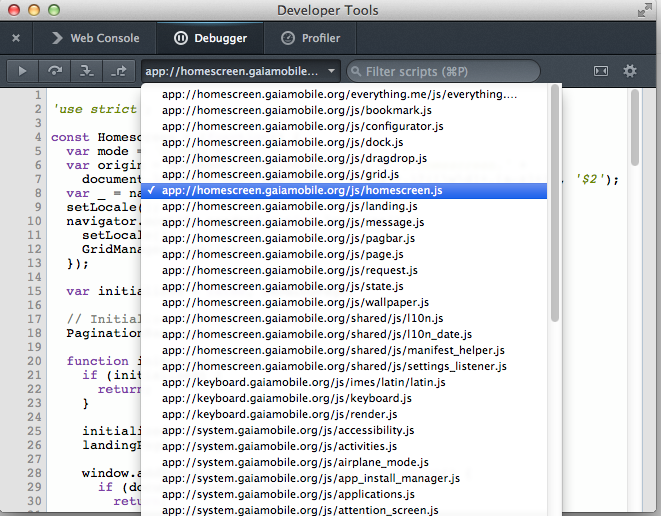Select shared/js/l10n.js entry

(x=344, y=318)
